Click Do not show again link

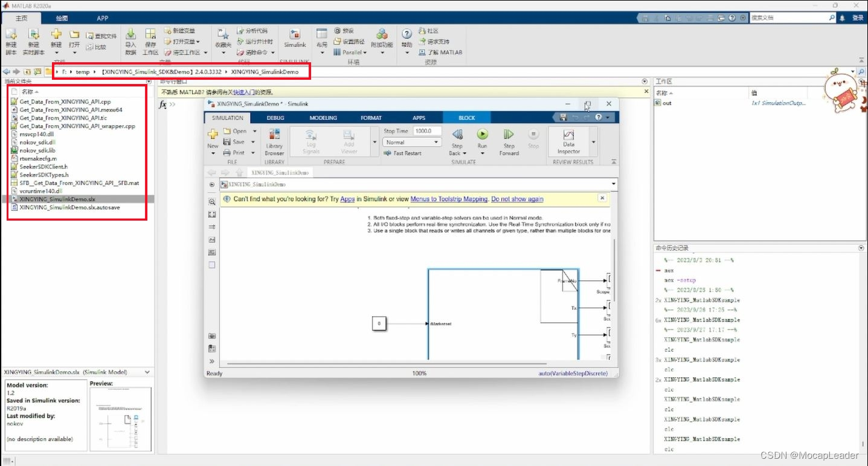coord(517,199)
